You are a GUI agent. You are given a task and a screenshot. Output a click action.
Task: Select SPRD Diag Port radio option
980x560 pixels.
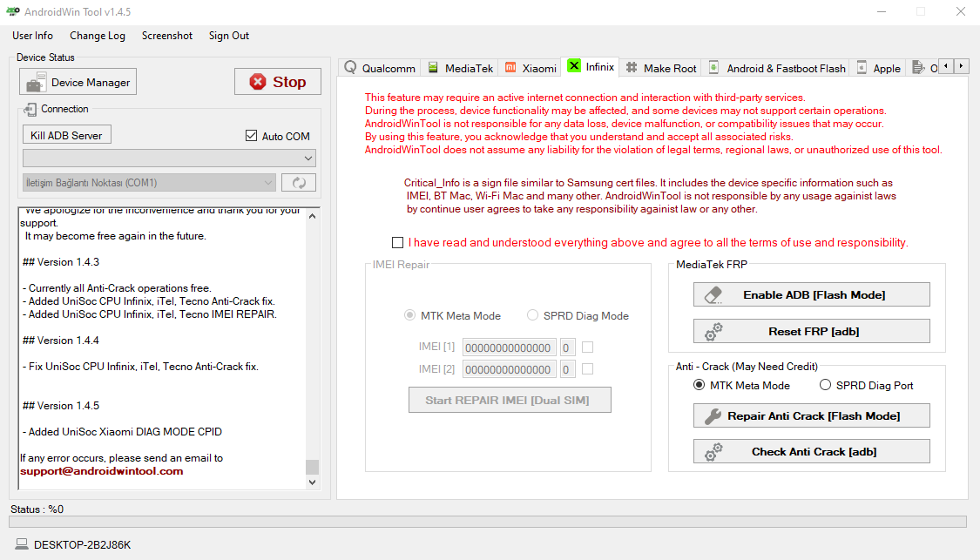[826, 385]
